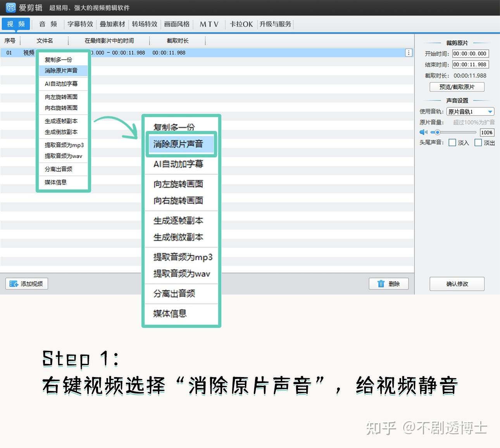The height and width of the screenshot is (448, 500).
Task: Expand the 使用音轨 dropdown showing 原片音轨1
Action: (471, 112)
